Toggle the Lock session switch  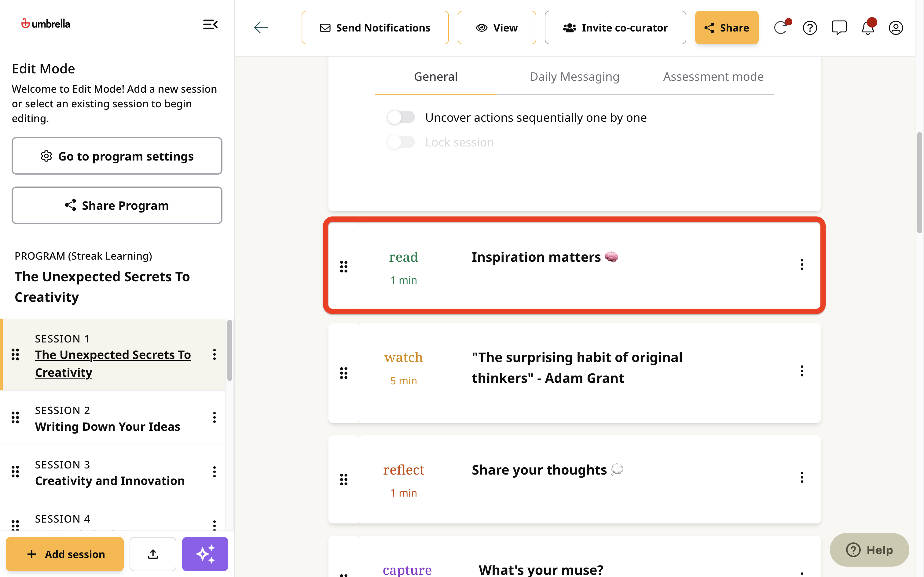point(401,142)
